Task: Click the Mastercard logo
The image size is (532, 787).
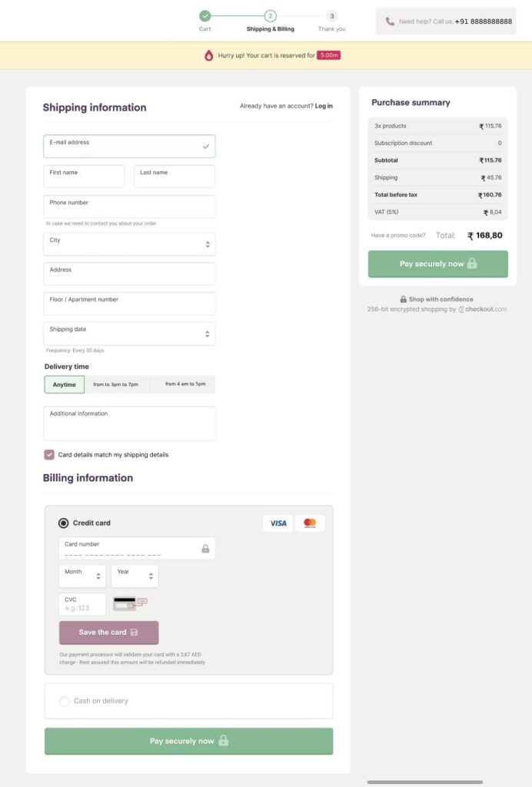Action: pos(310,523)
